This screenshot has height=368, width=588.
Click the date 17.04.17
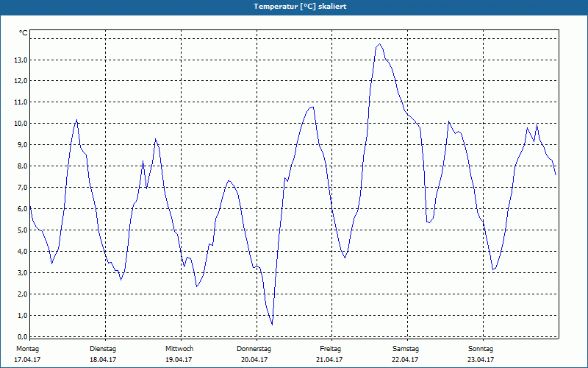coord(27,360)
